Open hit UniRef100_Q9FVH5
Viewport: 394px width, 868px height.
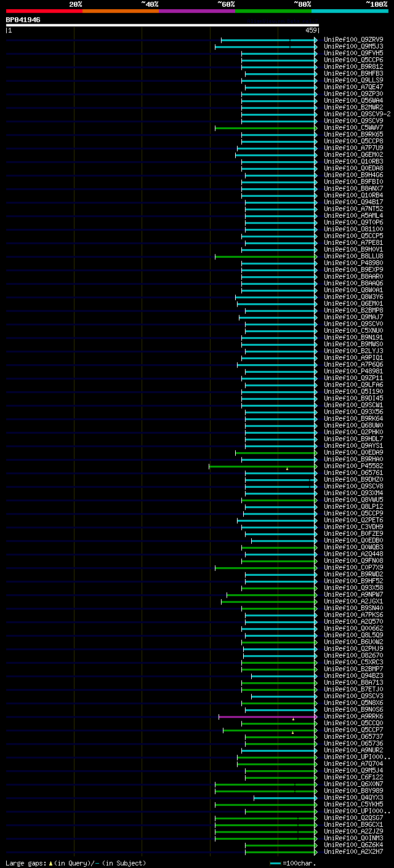click(353, 53)
